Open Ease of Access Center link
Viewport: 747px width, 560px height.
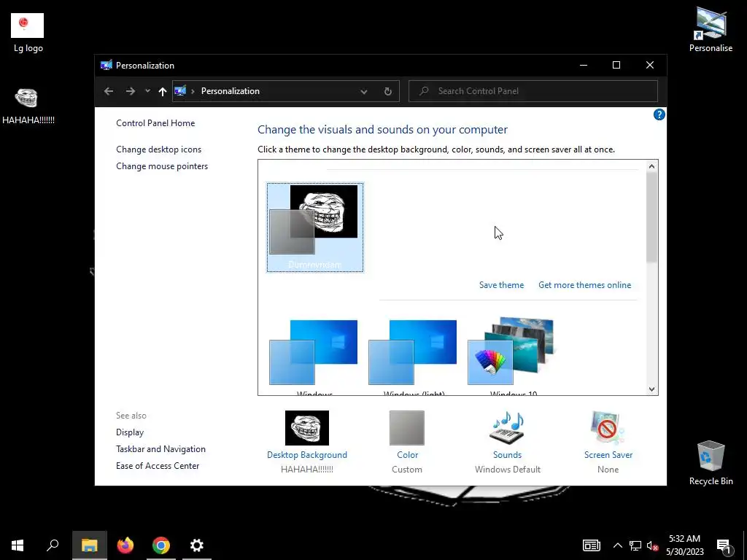(x=158, y=466)
